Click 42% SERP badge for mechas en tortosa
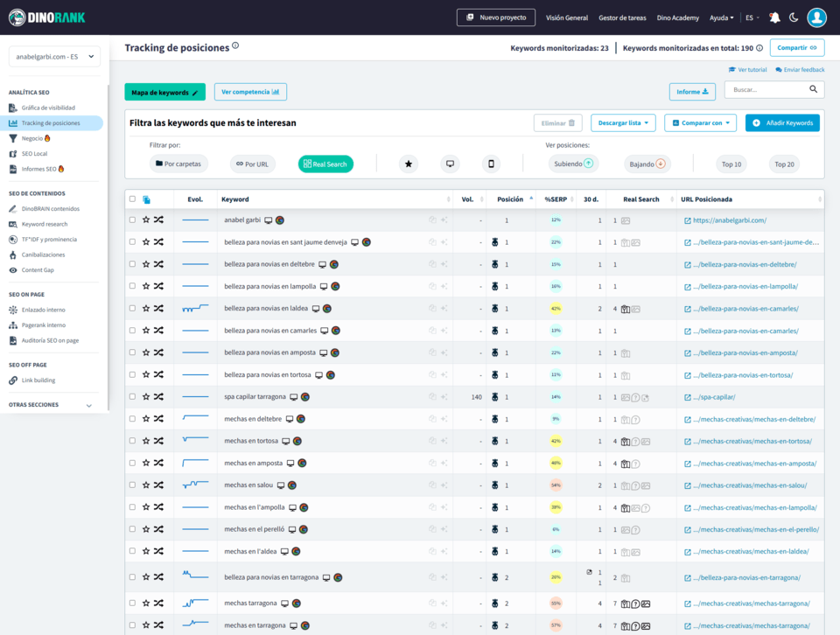 click(x=556, y=441)
